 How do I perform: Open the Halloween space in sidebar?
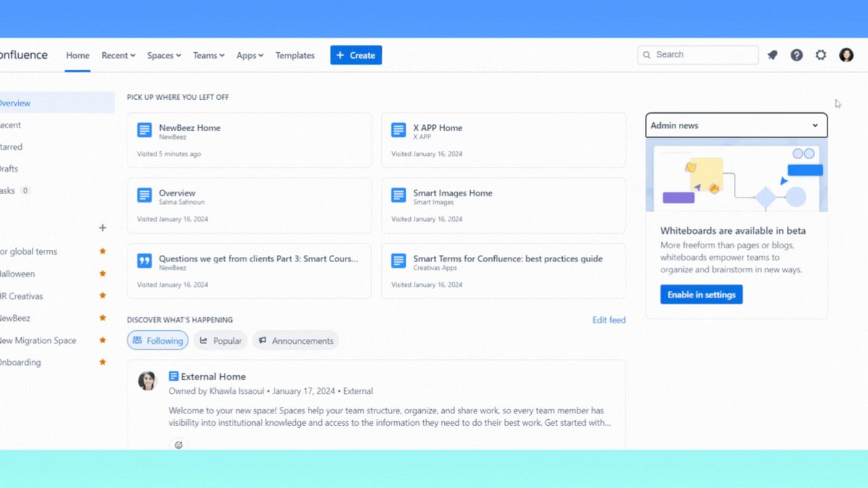17,274
